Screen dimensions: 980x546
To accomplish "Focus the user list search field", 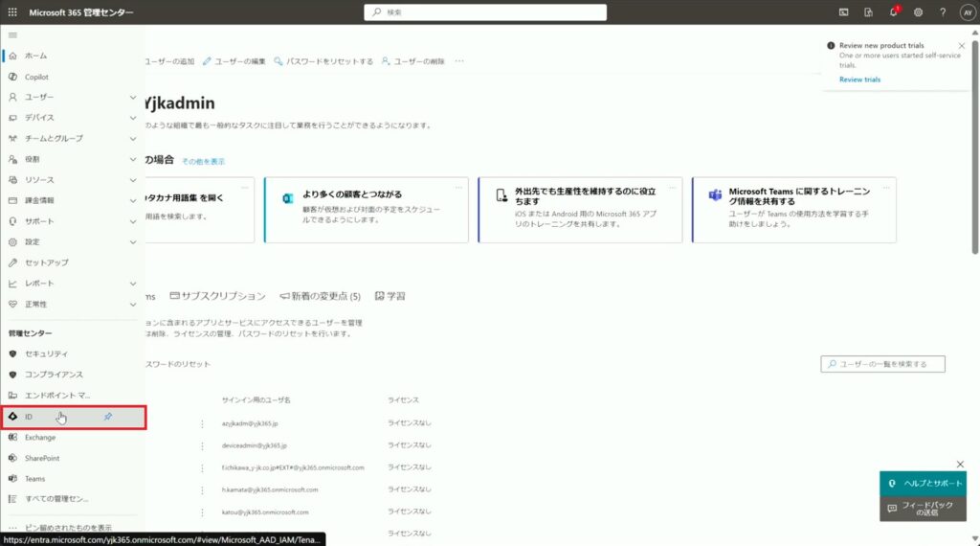I will [x=882, y=364].
